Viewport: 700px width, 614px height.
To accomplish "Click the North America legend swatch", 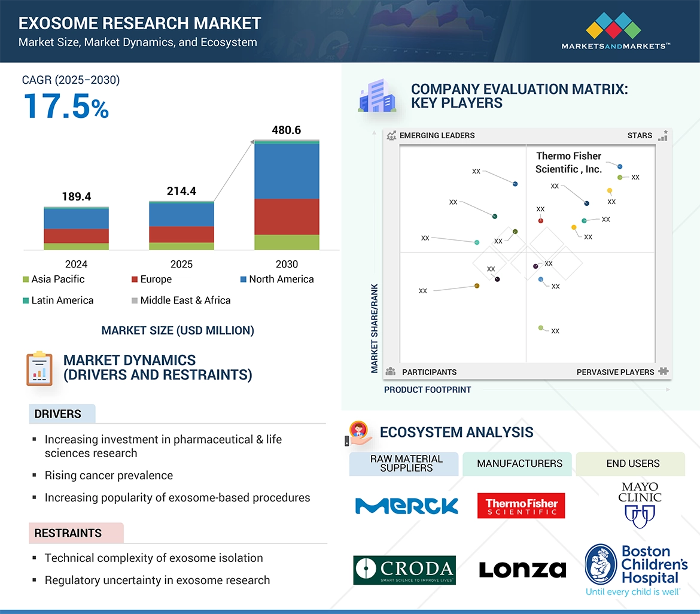I will [x=243, y=279].
